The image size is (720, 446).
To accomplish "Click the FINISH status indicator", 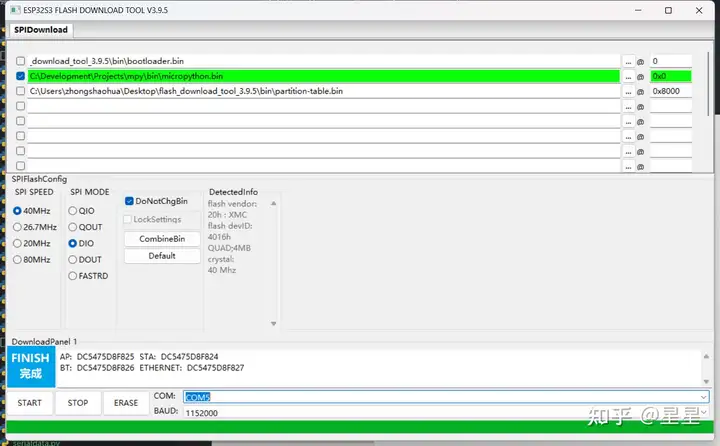I will pos(31,366).
